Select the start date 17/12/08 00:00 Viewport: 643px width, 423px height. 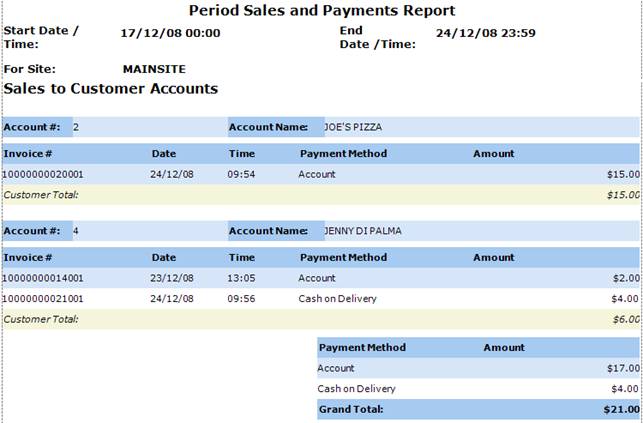170,33
